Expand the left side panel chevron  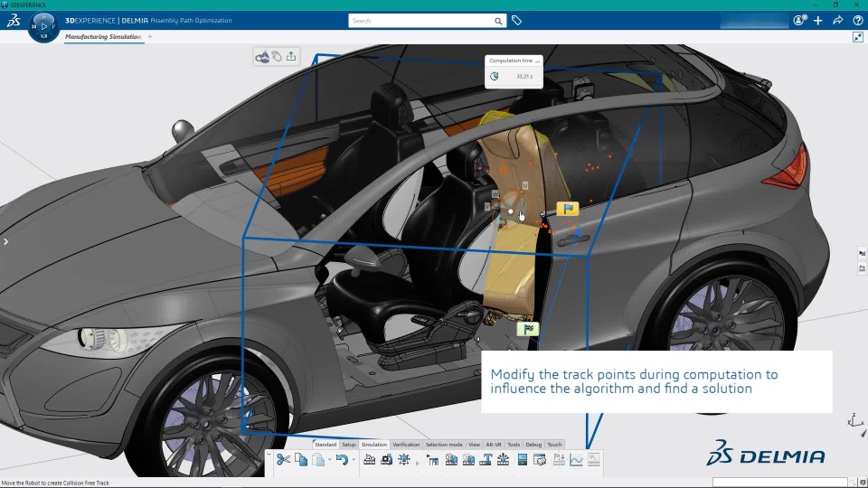[5, 242]
